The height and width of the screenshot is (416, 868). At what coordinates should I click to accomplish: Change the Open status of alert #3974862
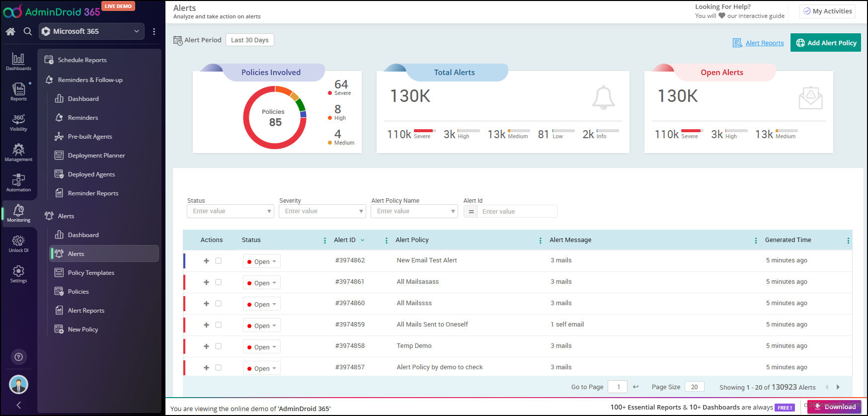coord(262,261)
